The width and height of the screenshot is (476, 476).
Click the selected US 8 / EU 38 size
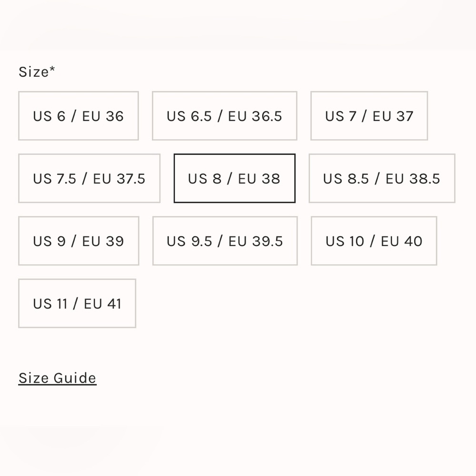tap(234, 178)
